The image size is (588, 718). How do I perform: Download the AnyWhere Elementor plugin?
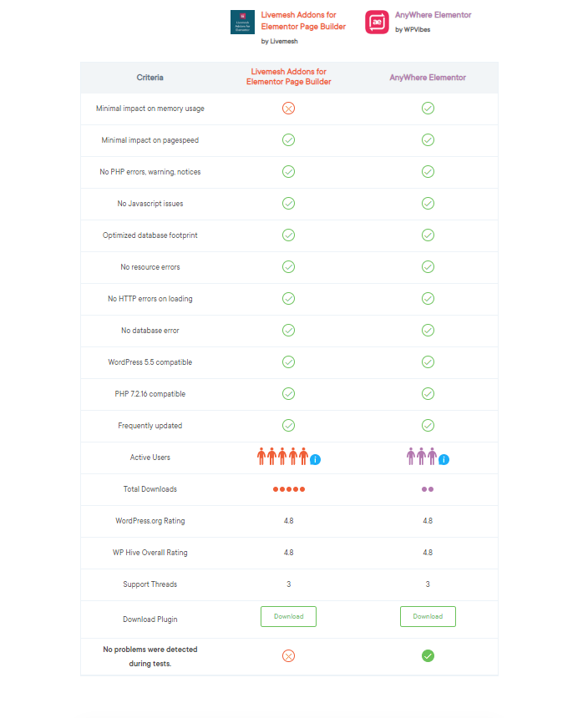[428, 617]
